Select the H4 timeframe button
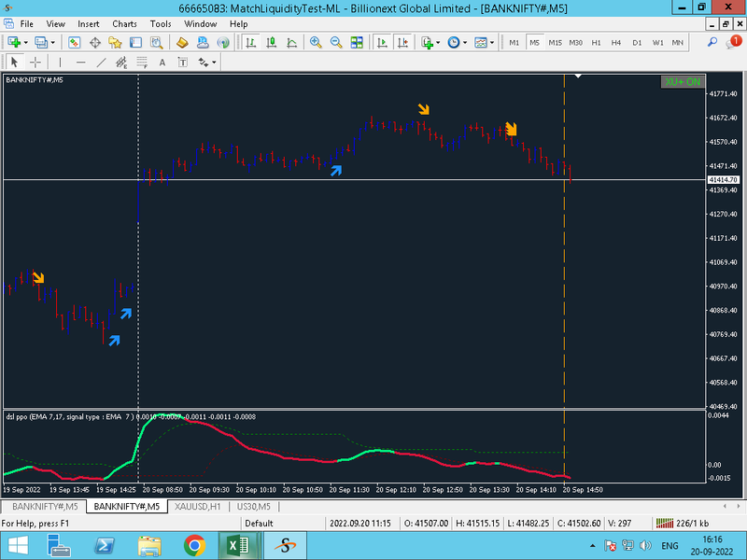The image size is (747, 560). tap(616, 42)
